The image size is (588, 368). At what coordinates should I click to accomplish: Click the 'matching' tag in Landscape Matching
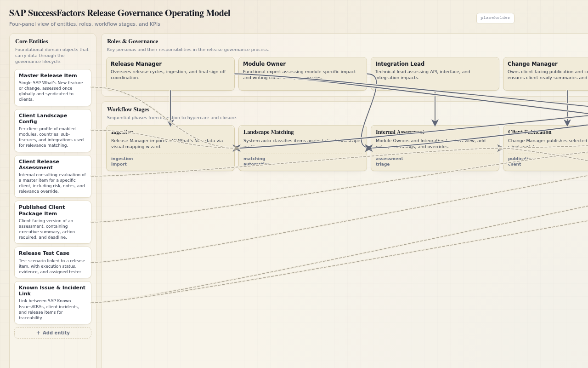(254, 159)
